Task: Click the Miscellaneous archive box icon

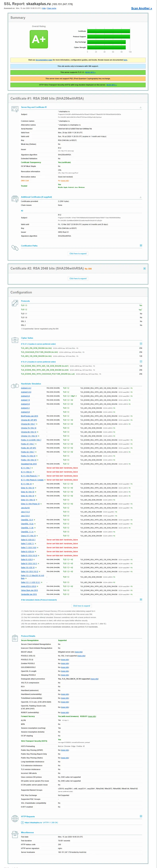Action: click(15, 835)
